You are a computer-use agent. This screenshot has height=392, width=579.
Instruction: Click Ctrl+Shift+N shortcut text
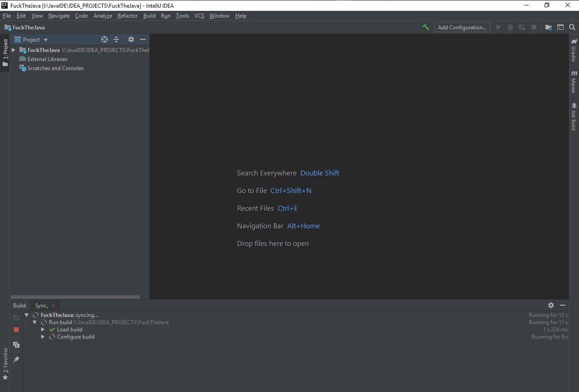291,191
